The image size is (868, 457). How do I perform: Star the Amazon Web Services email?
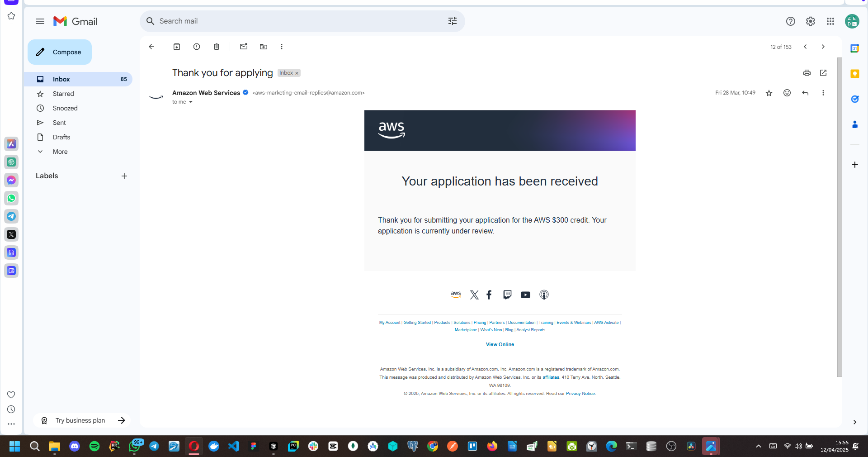point(769,93)
